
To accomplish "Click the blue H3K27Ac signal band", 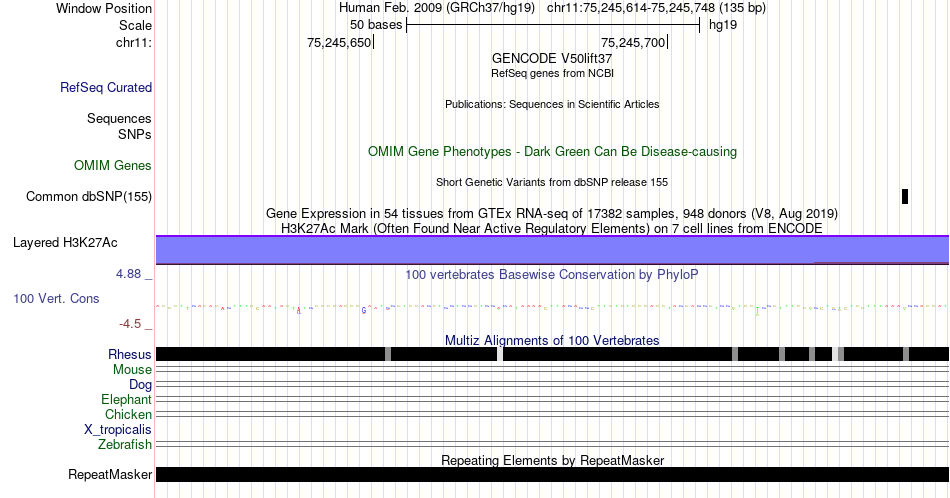I will tap(552, 250).
